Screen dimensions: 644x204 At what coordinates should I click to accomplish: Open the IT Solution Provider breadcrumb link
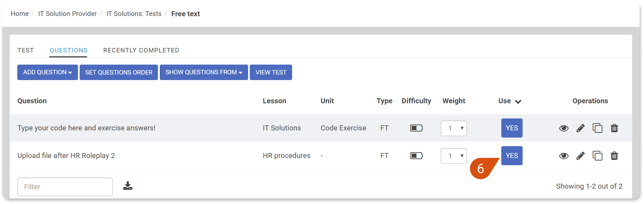[67, 14]
